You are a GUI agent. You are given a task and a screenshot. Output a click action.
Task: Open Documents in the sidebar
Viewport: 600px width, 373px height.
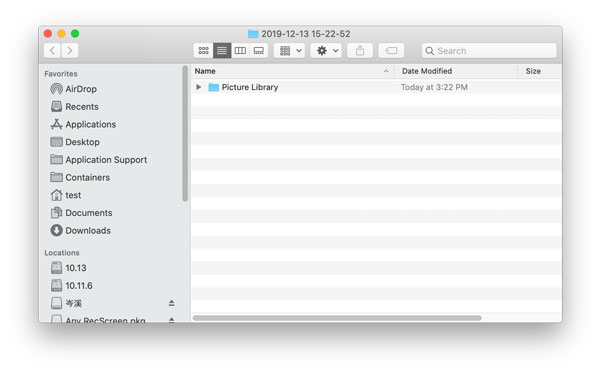click(x=81, y=213)
